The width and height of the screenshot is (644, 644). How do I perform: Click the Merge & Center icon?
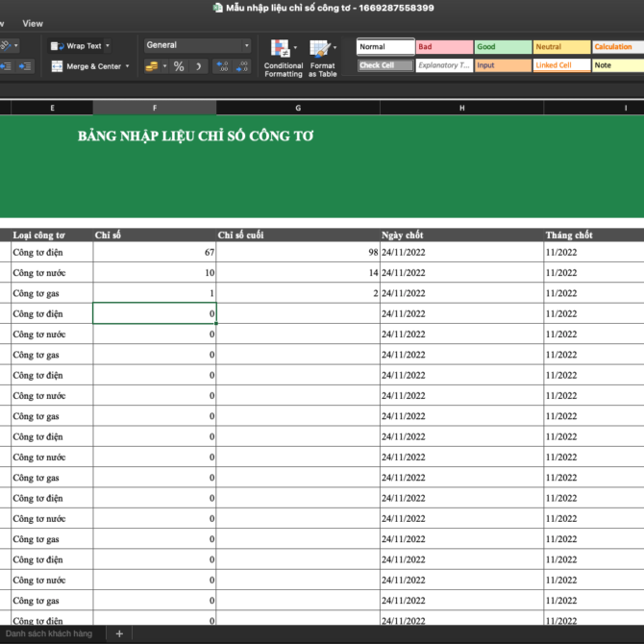(x=57, y=66)
